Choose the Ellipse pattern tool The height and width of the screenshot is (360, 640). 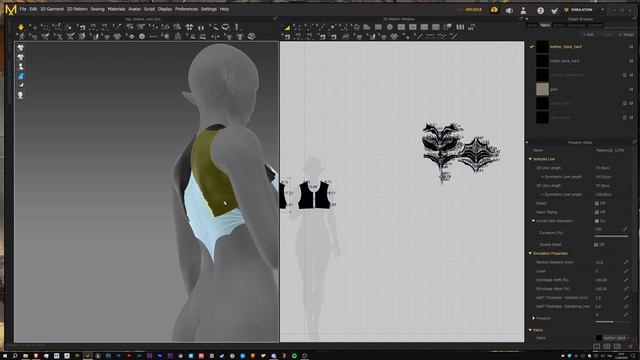(x=390, y=27)
